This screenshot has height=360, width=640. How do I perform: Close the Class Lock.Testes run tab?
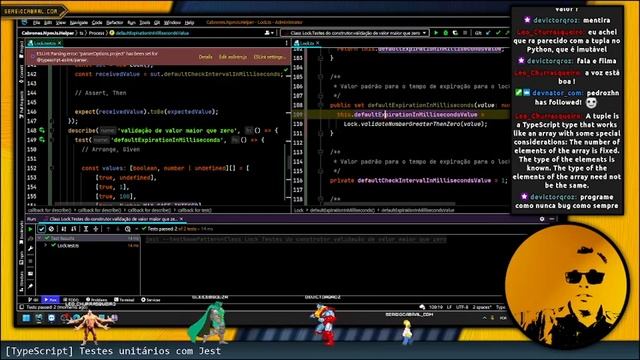(x=181, y=219)
